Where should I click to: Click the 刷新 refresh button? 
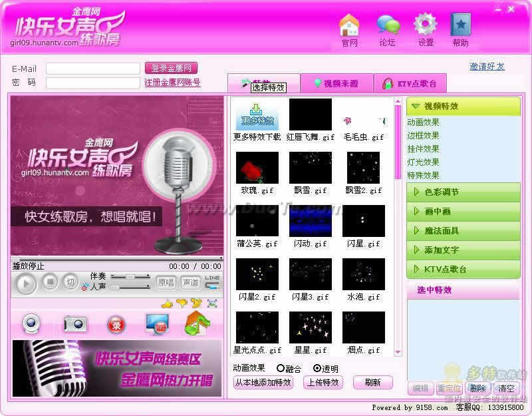tap(373, 382)
